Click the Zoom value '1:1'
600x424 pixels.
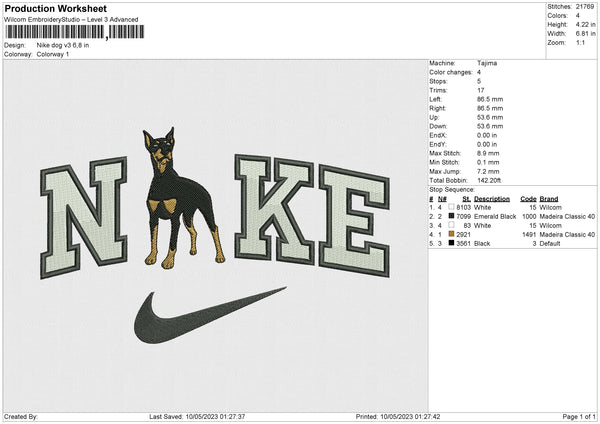pos(580,42)
